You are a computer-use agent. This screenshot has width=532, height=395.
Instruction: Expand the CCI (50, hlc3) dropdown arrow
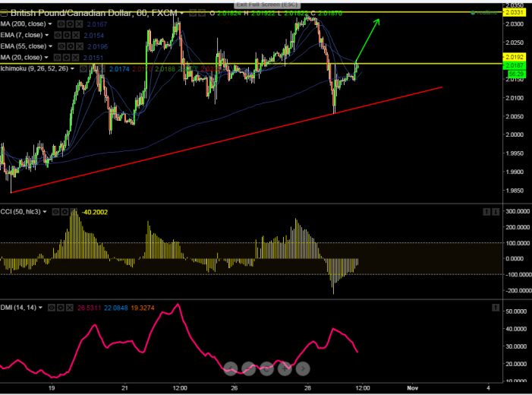coord(45,212)
